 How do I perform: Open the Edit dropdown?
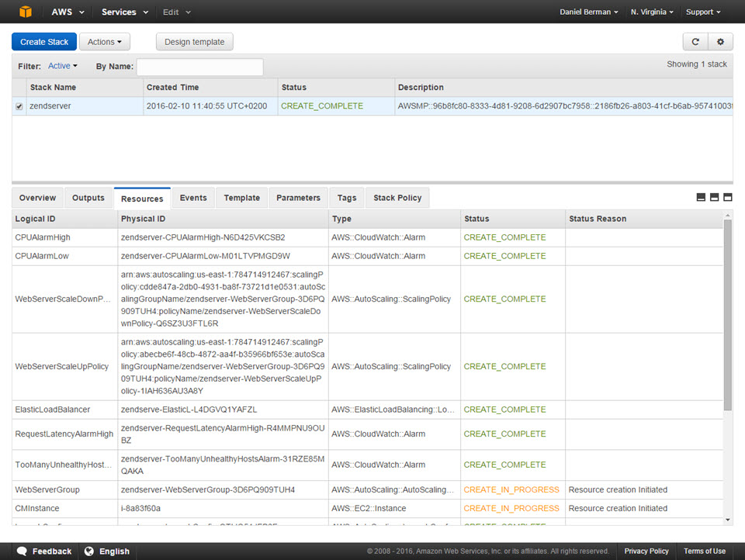(176, 12)
